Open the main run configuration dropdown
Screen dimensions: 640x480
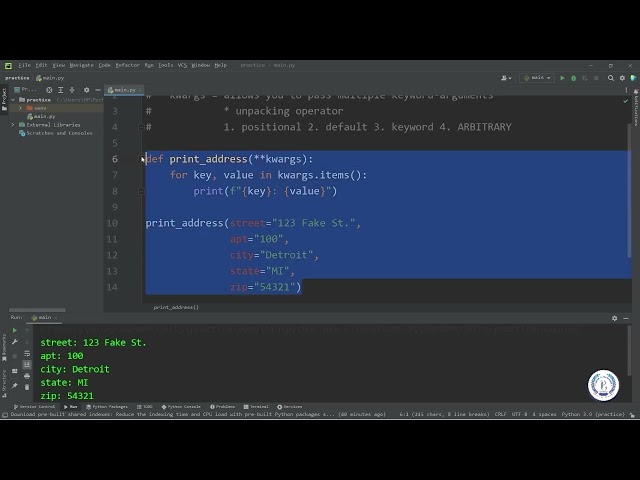tap(537, 78)
